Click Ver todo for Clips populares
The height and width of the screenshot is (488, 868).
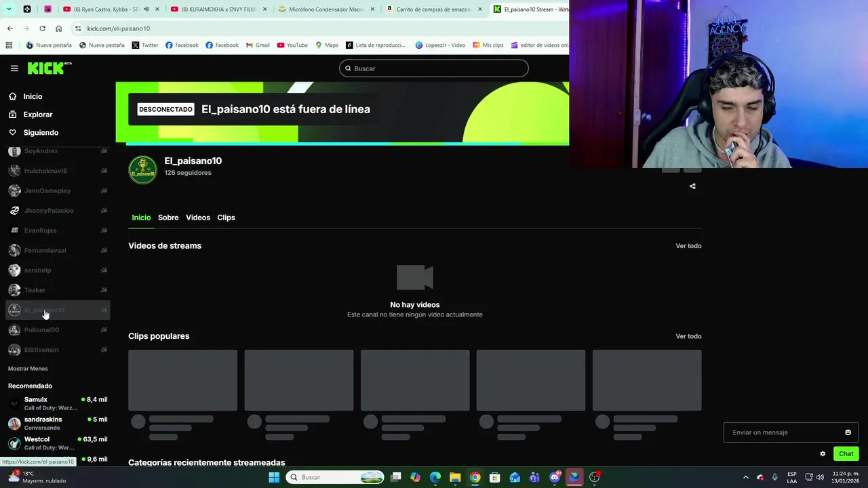point(688,336)
